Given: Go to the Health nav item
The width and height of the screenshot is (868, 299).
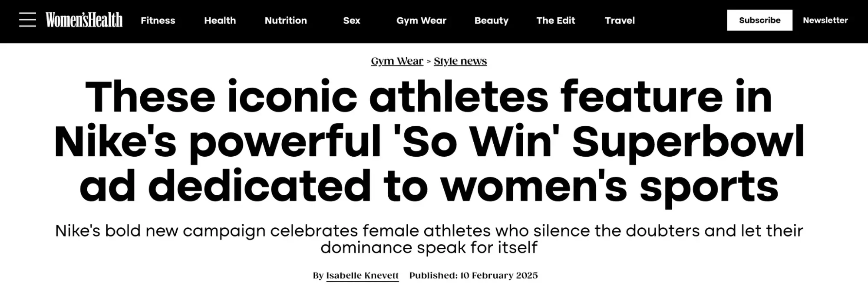Looking at the screenshot, I should [220, 20].
